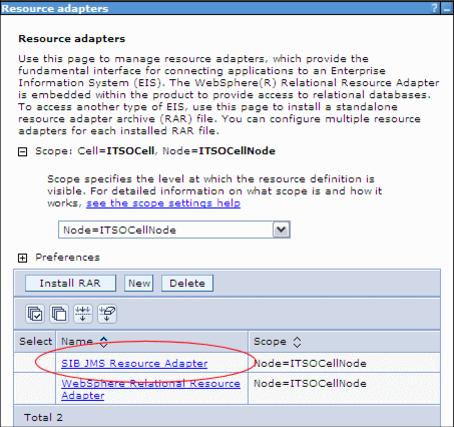This screenshot has height=427, width=454.
Task: Clear the filter value icon
Action: coord(107,314)
